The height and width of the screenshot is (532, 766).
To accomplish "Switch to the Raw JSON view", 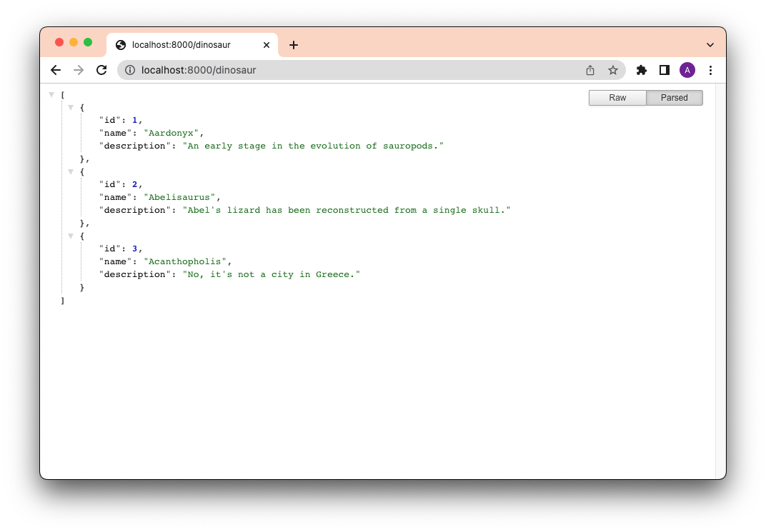I will coord(617,97).
